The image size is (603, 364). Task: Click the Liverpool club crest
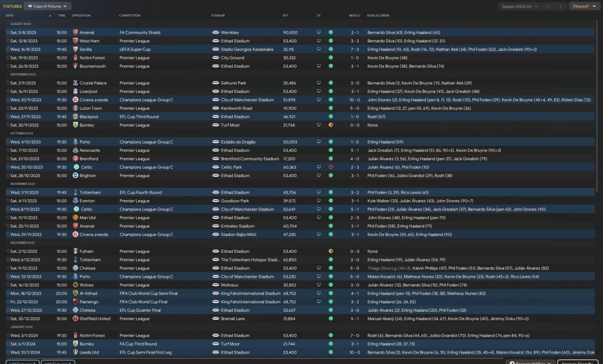click(75, 91)
